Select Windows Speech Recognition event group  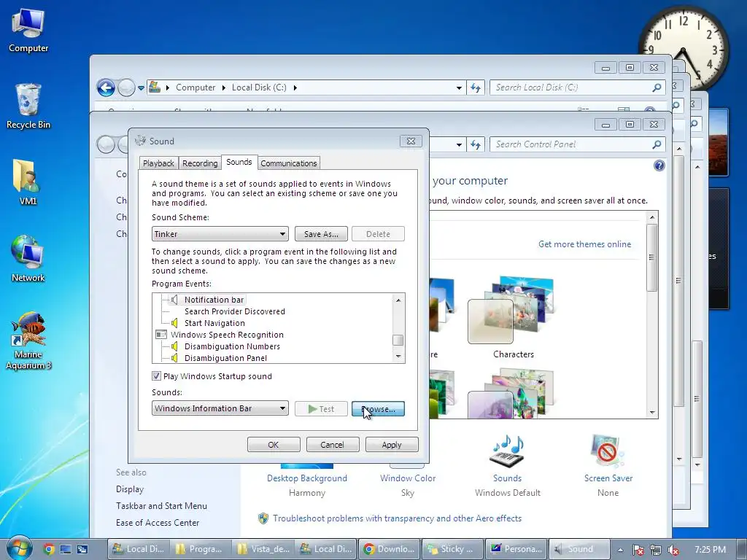click(227, 335)
